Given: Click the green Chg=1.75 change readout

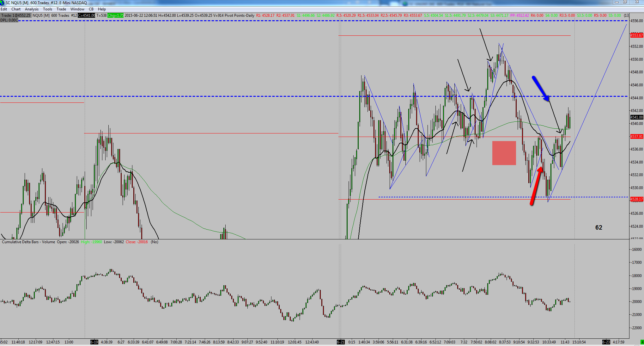Looking at the screenshot, I should click(115, 15).
